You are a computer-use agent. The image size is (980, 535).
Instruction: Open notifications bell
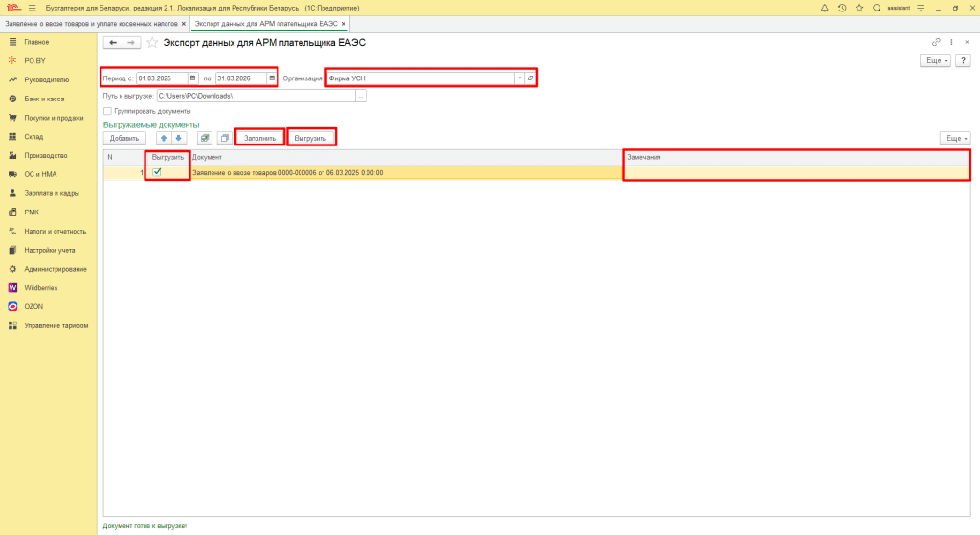824,8
